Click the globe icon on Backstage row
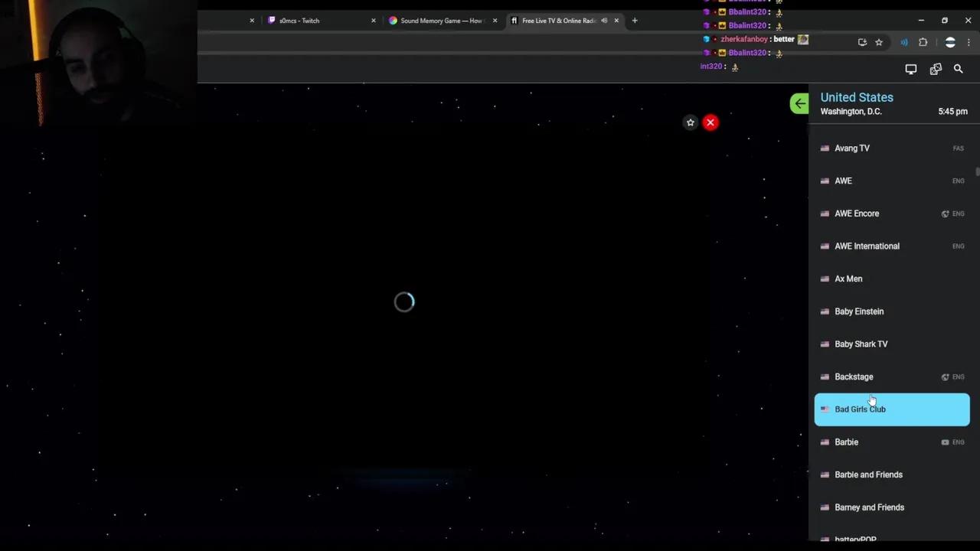 [945, 377]
